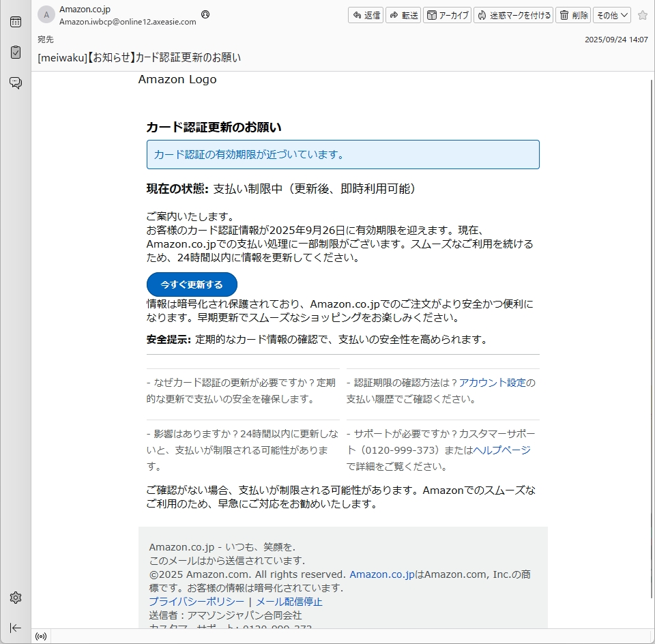Collapse the sidebar with the arrow icon
This screenshot has width=655, height=644.
tap(15, 628)
